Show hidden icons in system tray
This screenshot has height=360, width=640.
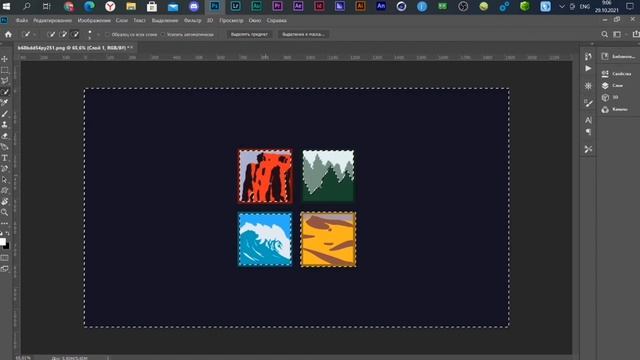(562, 7)
